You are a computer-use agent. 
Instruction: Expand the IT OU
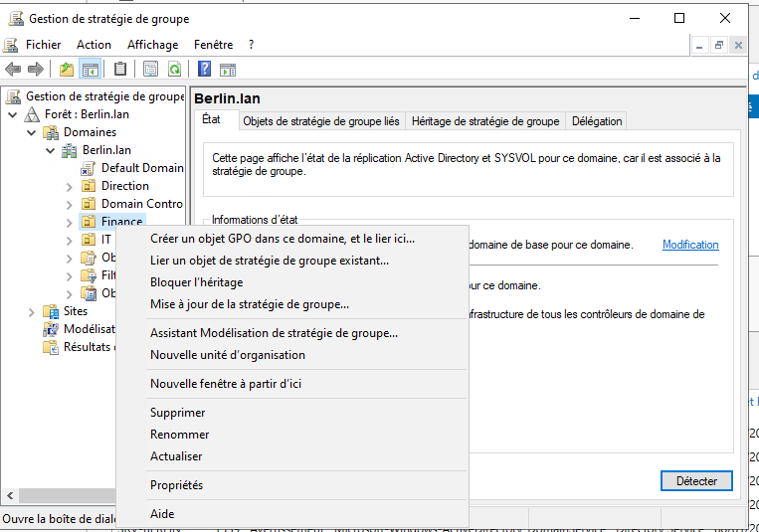(70, 240)
